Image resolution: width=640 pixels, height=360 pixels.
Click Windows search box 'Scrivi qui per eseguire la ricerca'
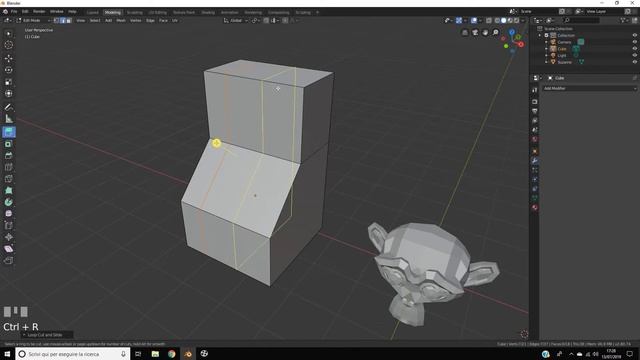click(x=73, y=354)
